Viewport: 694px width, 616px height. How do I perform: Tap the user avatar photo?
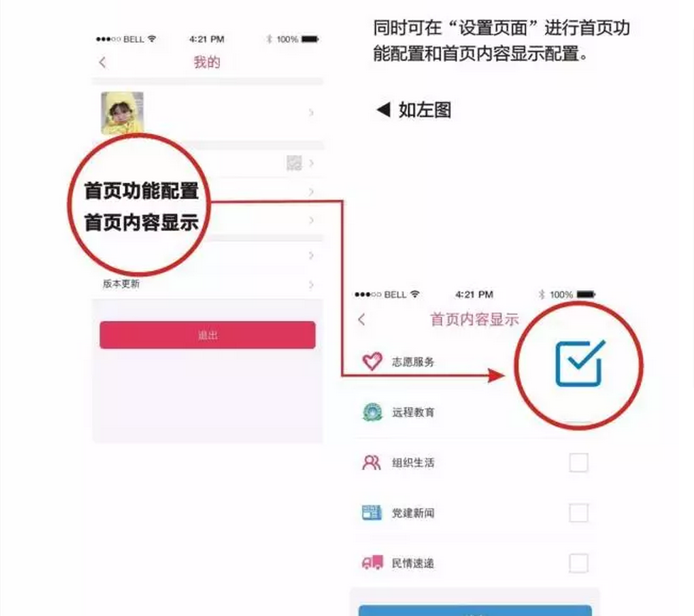tap(122, 113)
